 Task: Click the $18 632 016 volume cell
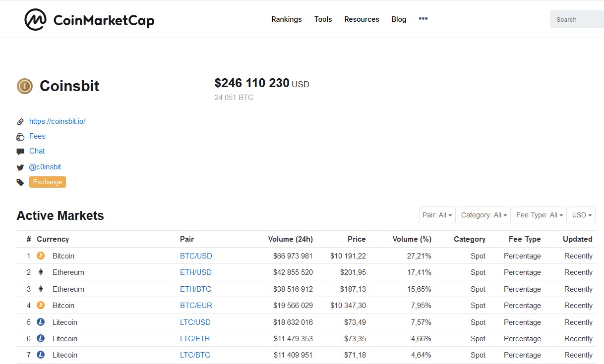[293, 322]
